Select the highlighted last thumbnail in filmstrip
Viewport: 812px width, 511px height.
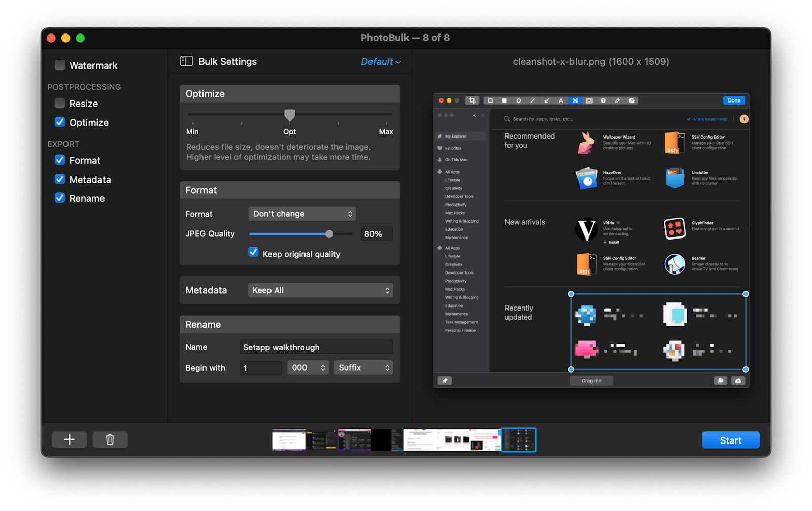519,439
